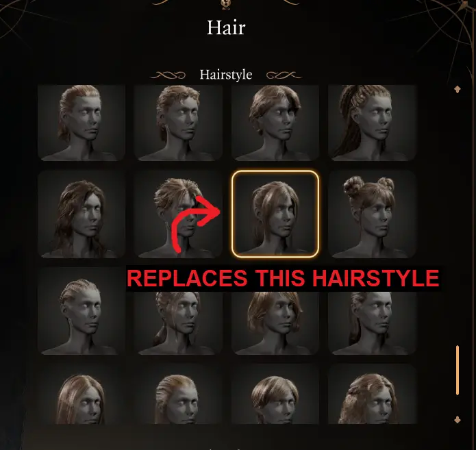
Task: Choose the short messy swept hairstyle in the top row
Action: pos(179,123)
